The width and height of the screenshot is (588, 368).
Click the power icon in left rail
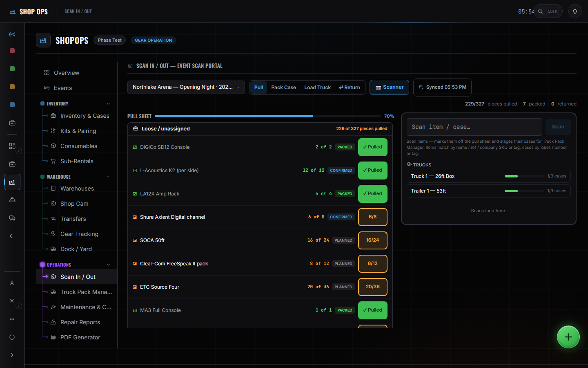pos(12,337)
